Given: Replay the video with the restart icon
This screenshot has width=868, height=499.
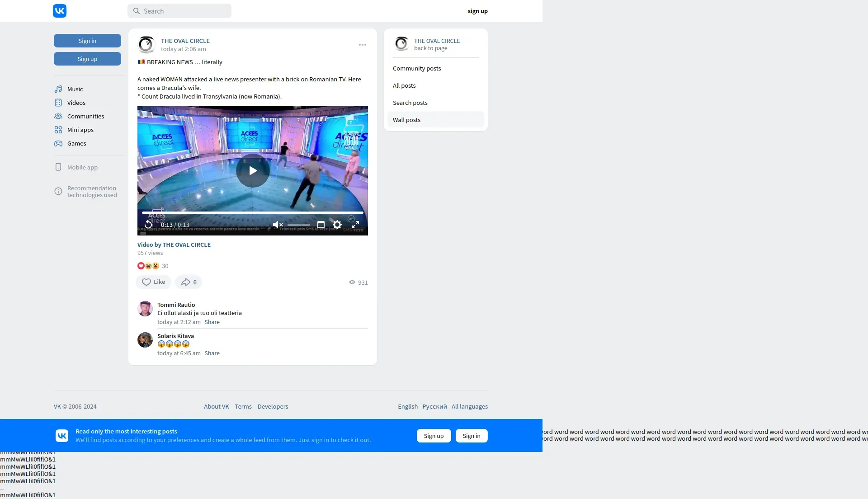Looking at the screenshot, I should [148, 225].
